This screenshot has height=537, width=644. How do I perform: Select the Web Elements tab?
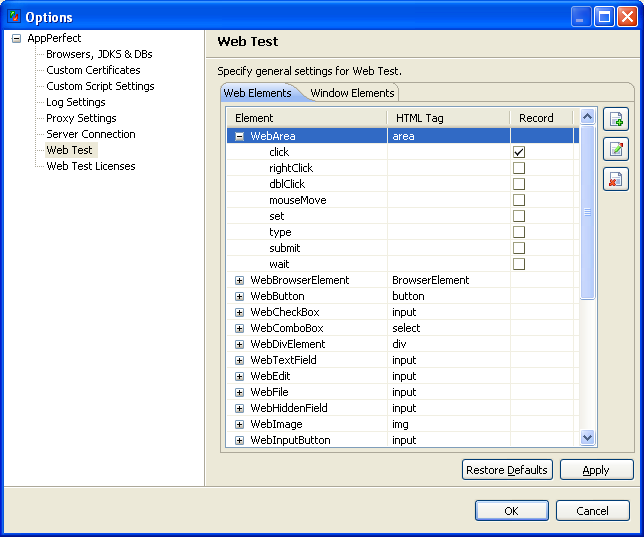click(x=257, y=93)
